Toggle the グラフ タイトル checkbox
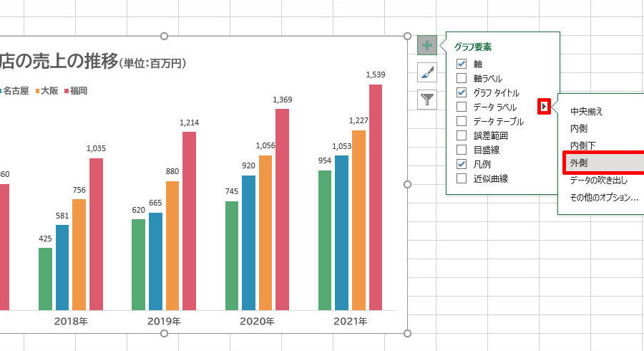 (x=462, y=92)
